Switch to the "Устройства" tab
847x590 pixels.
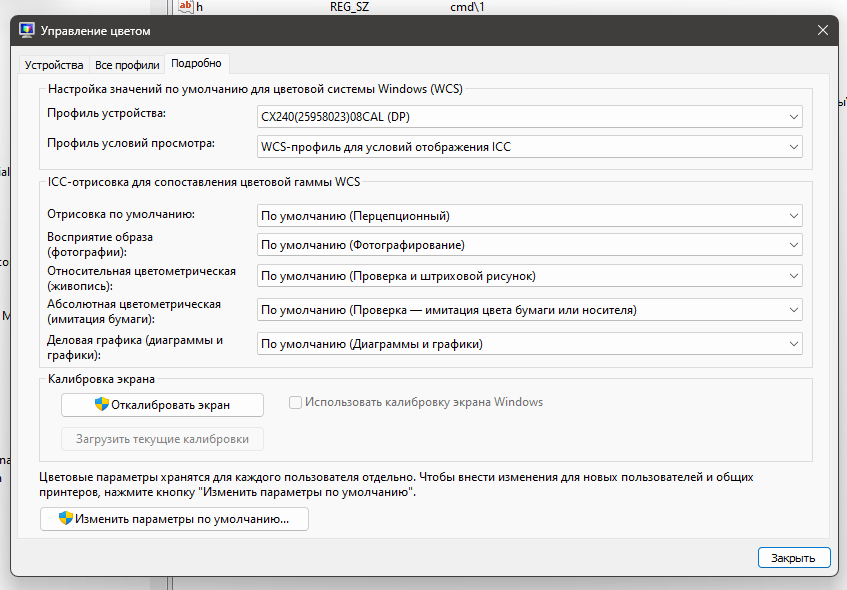pyautogui.click(x=53, y=63)
